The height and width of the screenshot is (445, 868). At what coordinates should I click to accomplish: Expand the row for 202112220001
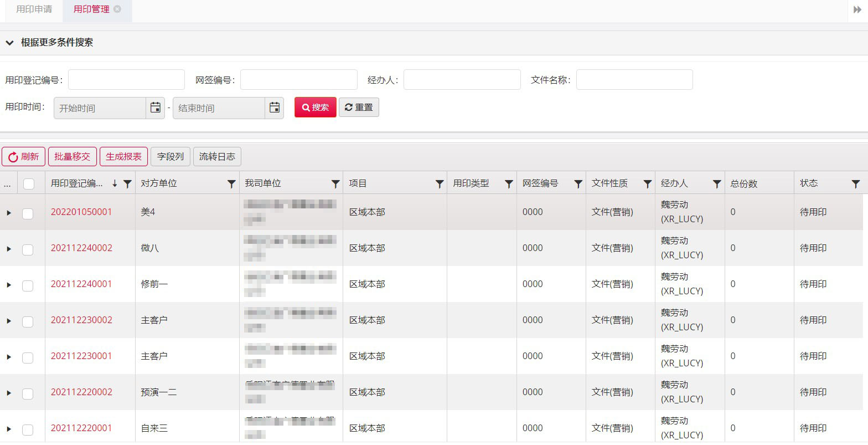point(9,429)
